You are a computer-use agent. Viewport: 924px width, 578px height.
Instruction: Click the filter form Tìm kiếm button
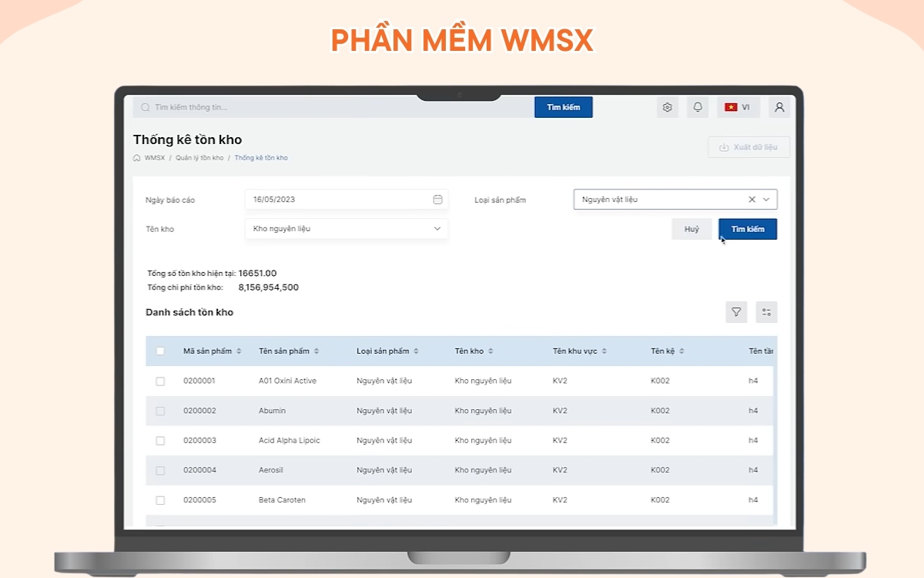pyautogui.click(x=748, y=229)
